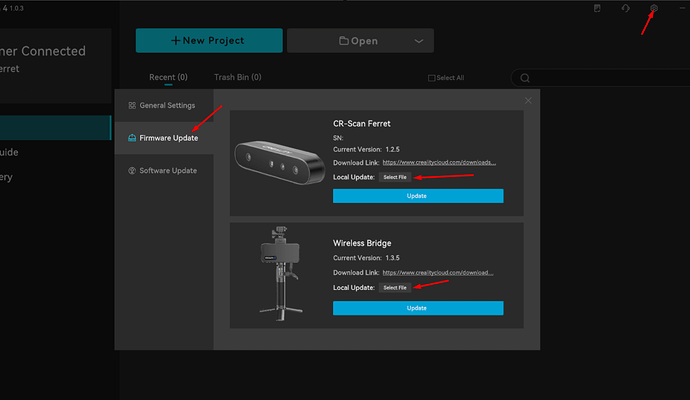The image size is (690, 400).
Task: Click the project search field
Action: click(x=600, y=78)
